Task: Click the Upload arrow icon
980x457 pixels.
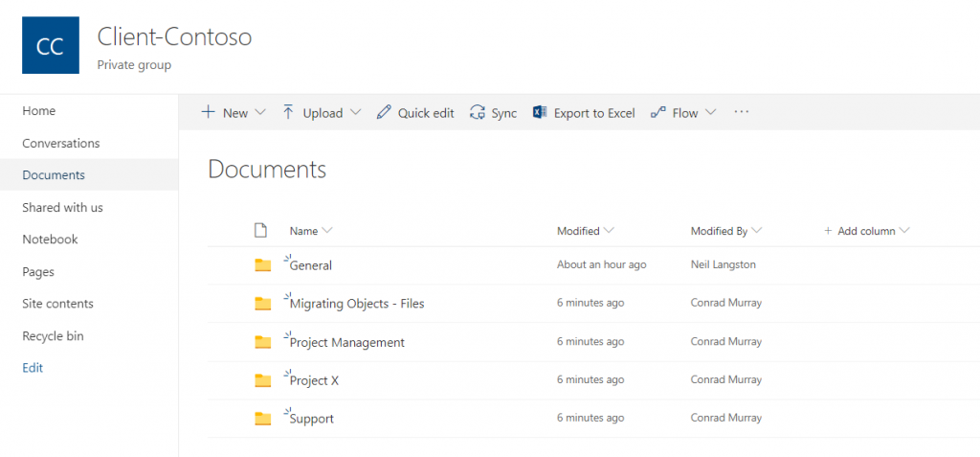Action: tap(288, 113)
